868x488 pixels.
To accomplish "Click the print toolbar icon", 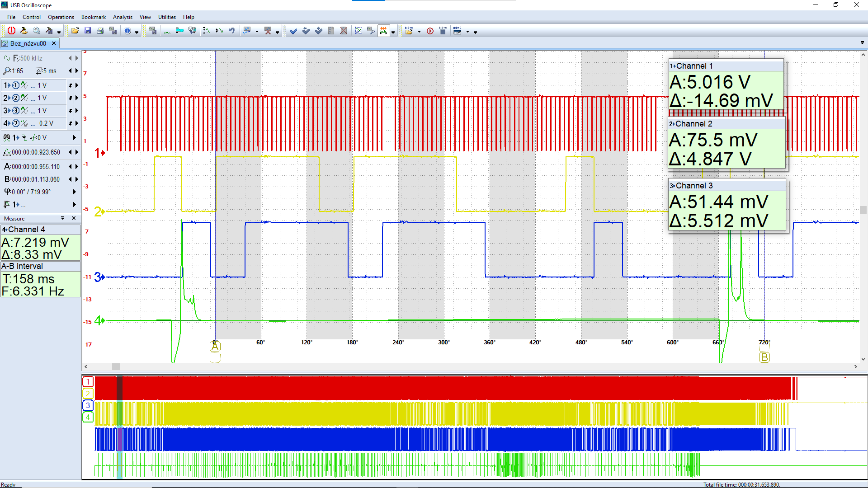I will click(100, 31).
